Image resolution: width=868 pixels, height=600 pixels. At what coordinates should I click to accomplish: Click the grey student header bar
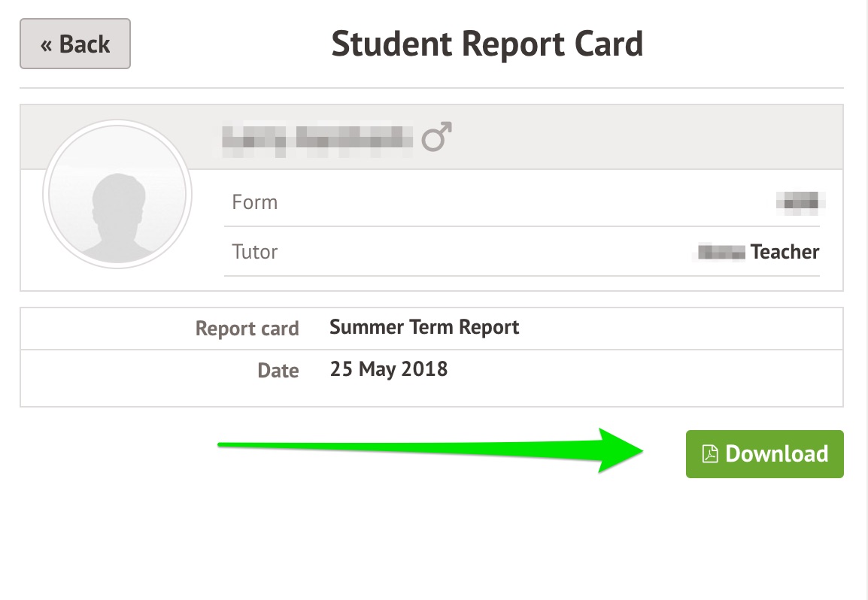pyautogui.click(x=432, y=137)
